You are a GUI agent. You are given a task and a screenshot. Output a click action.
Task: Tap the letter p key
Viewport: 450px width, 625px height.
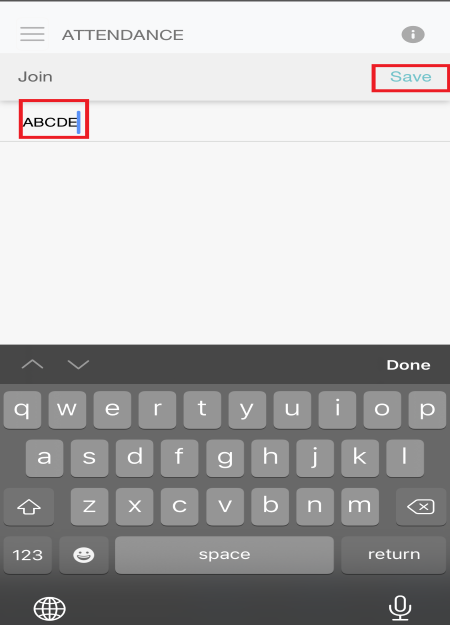click(x=427, y=409)
